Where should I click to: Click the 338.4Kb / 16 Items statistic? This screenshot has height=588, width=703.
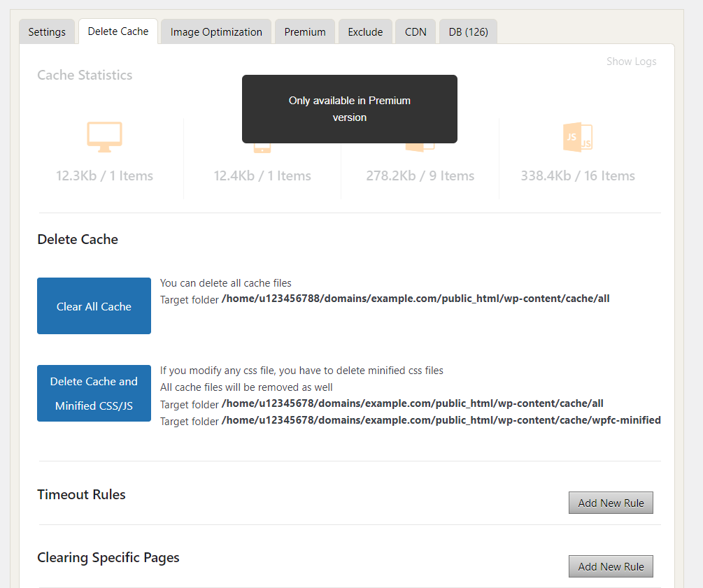[x=578, y=176]
